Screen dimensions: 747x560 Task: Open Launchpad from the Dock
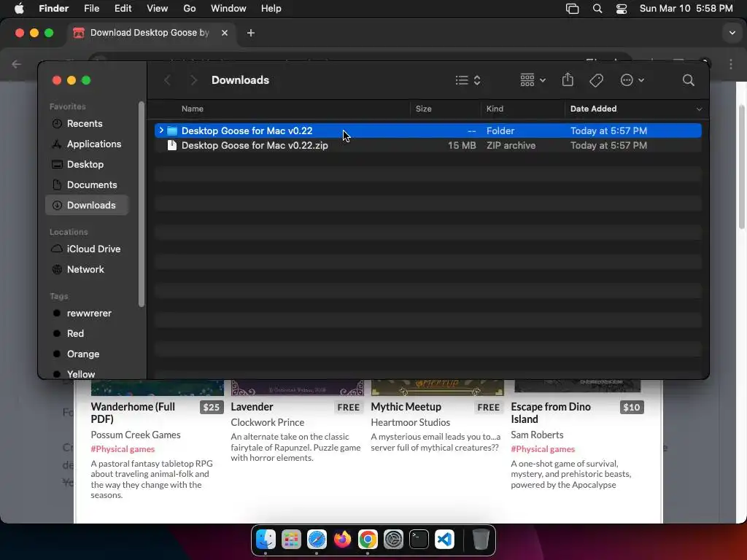pos(291,540)
